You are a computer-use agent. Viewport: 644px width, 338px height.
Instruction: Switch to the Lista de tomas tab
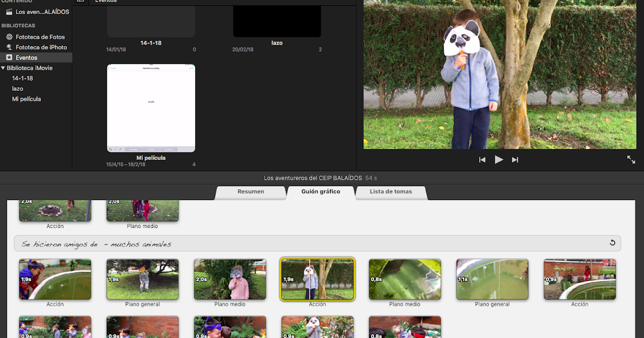[x=391, y=192]
